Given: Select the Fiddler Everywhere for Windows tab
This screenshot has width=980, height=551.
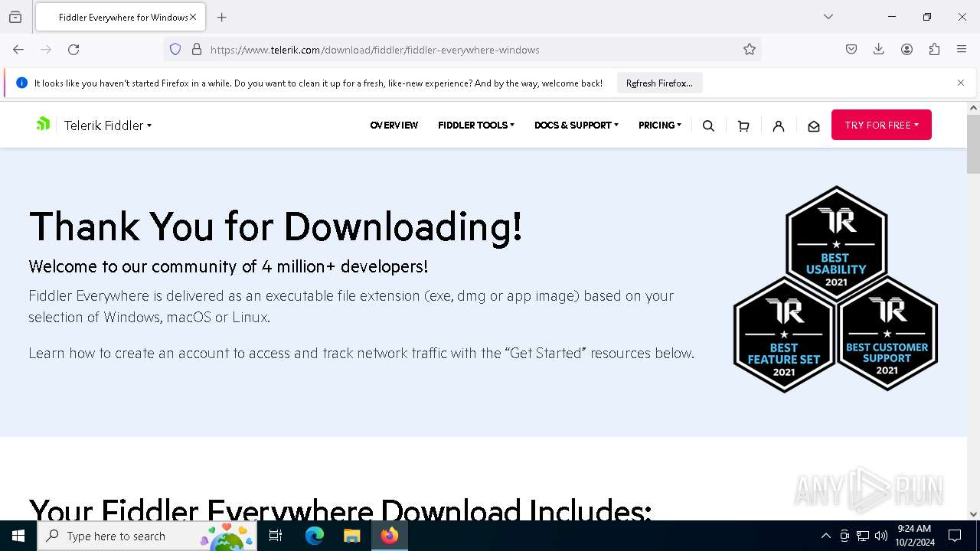Looking at the screenshot, I should (x=120, y=17).
